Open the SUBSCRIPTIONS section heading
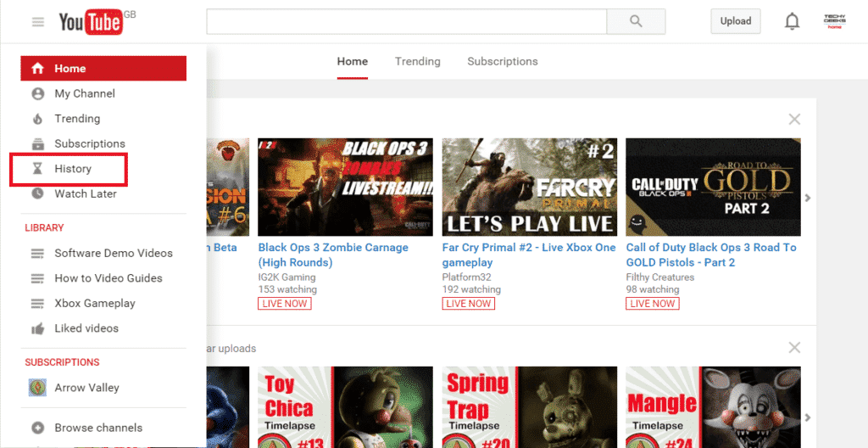 62,362
